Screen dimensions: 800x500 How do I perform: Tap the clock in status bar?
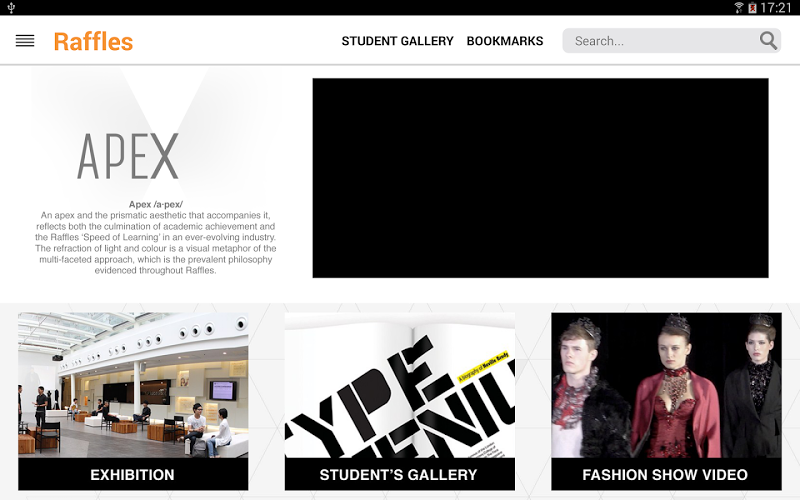(x=776, y=8)
